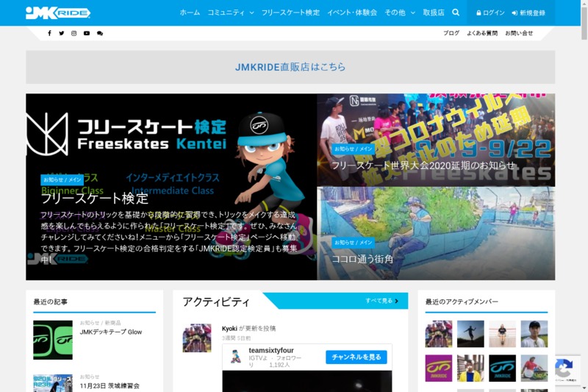Expand the コミュニティ menu
Viewport: 588px width, 392px height.
coord(231,13)
